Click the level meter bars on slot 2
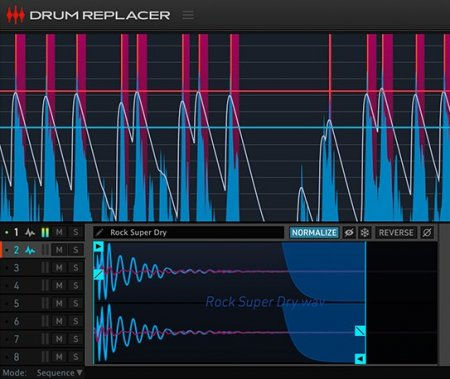This screenshot has height=379, width=450. pos(45,250)
